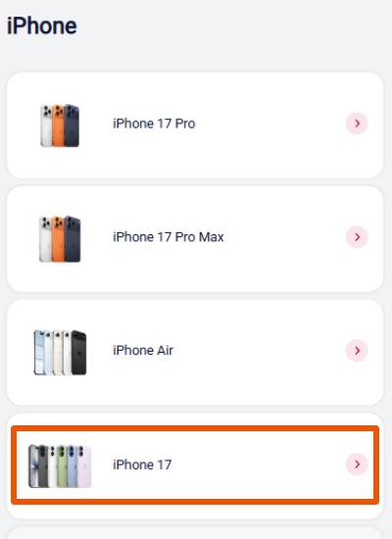Viewport: 392px width, 539px height.
Task: Open the iPhone 17 Pro chevron arrow
Action: (357, 123)
